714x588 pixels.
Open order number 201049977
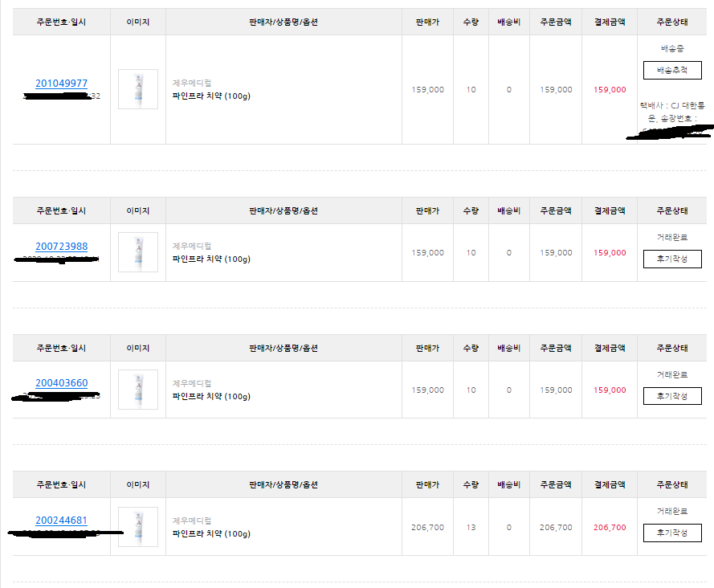click(x=62, y=84)
